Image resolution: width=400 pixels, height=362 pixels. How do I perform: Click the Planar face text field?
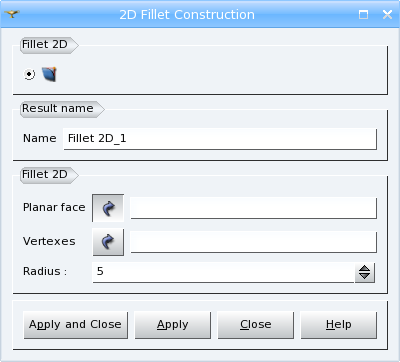point(253,208)
